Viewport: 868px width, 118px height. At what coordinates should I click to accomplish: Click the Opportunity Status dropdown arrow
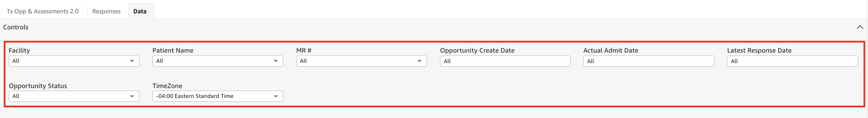coord(132,96)
